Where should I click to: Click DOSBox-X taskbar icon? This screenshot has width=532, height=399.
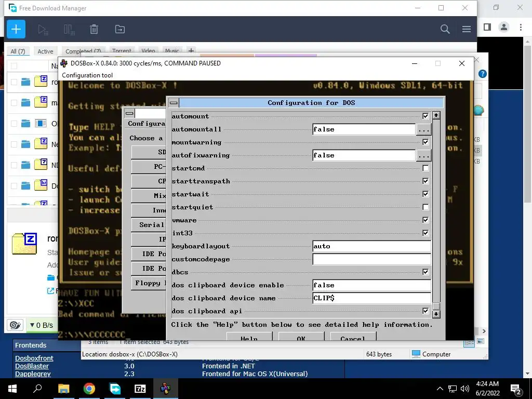166,389
